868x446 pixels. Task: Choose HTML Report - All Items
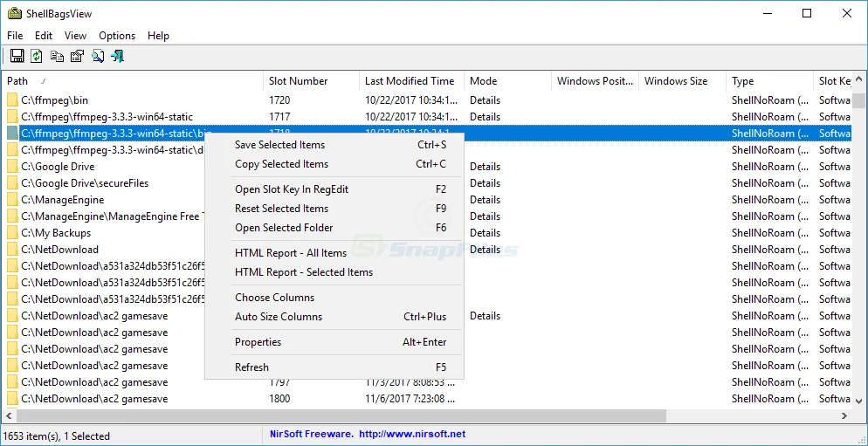pos(334,253)
